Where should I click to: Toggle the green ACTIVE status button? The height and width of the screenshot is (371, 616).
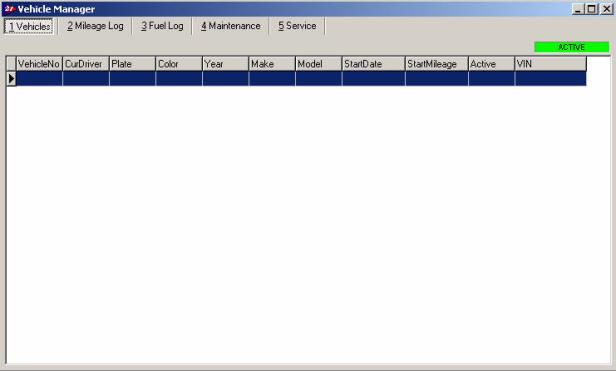point(572,47)
